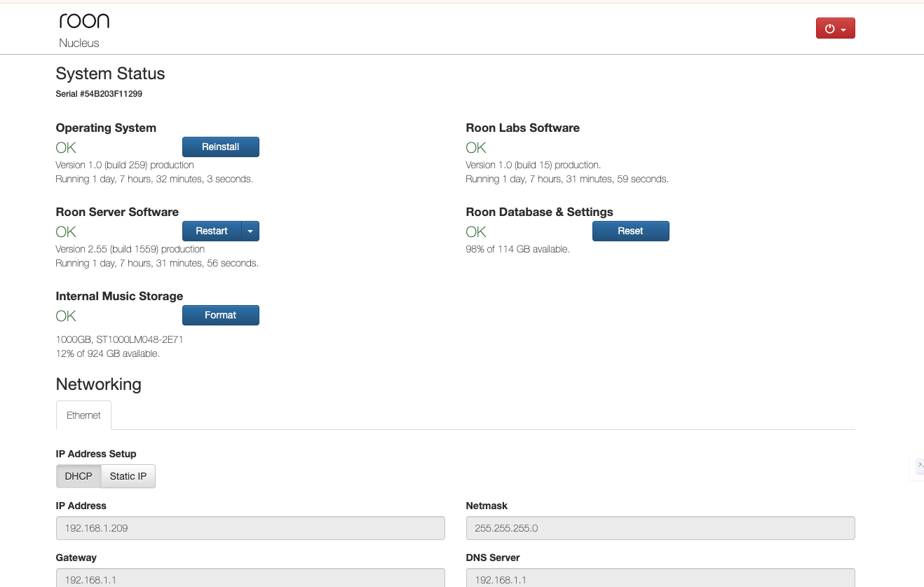The width and height of the screenshot is (924, 587).
Task: Open the red power menu button
Action: pyautogui.click(x=835, y=28)
